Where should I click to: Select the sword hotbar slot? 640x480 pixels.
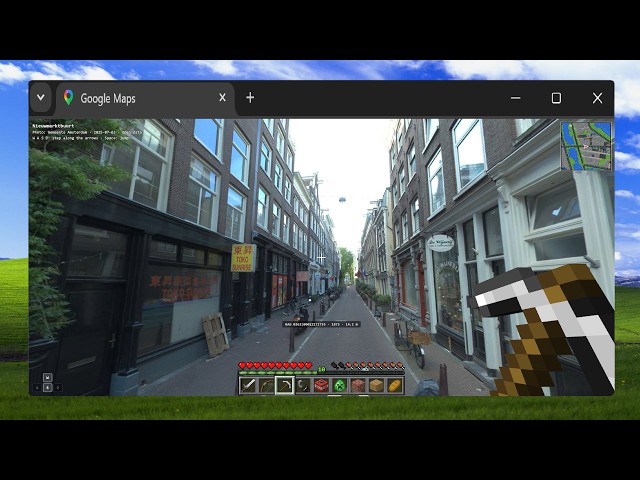point(248,386)
